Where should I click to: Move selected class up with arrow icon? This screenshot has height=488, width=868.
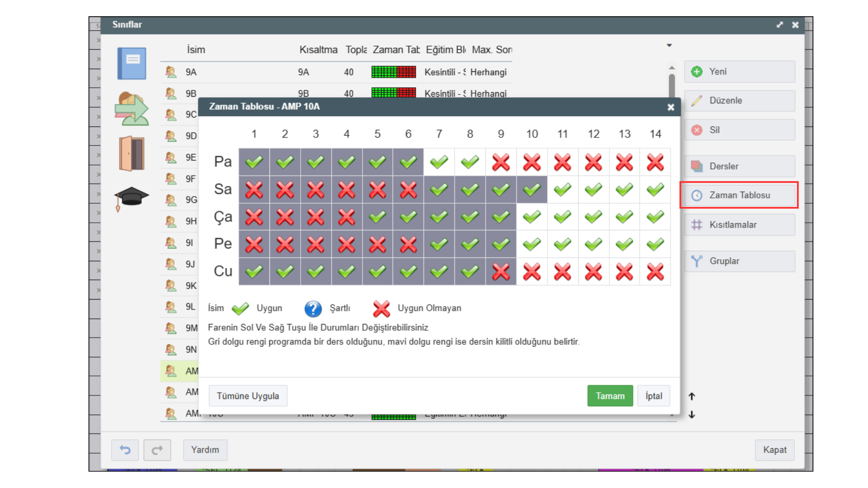point(692,396)
